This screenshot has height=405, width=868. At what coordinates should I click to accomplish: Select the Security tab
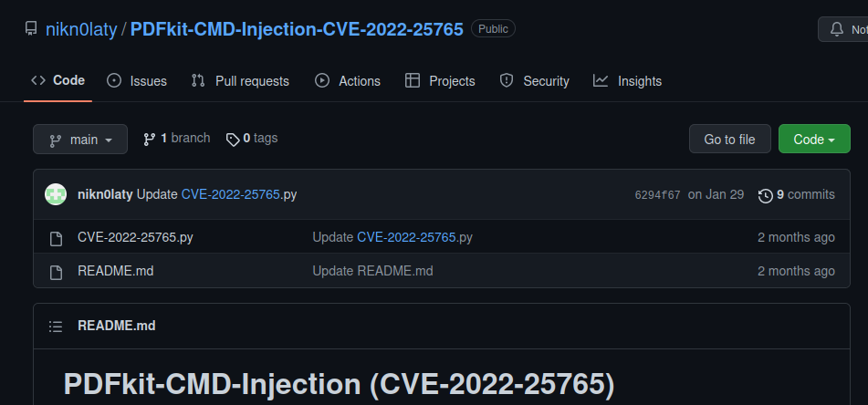click(x=534, y=81)
